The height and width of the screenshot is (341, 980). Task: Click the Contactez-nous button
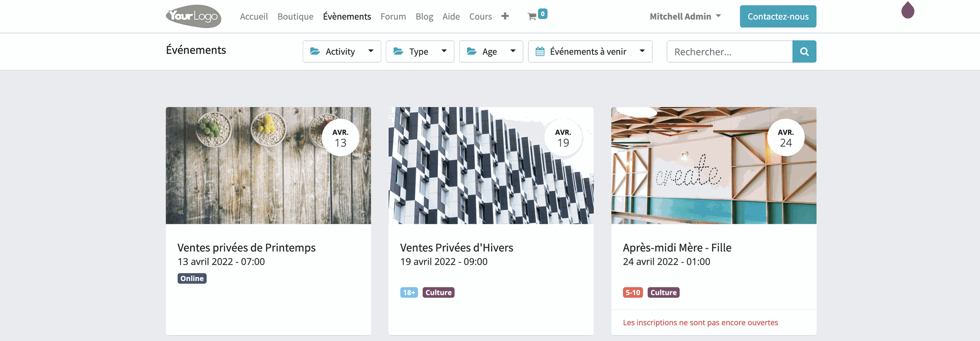click(x=777, y=16)
